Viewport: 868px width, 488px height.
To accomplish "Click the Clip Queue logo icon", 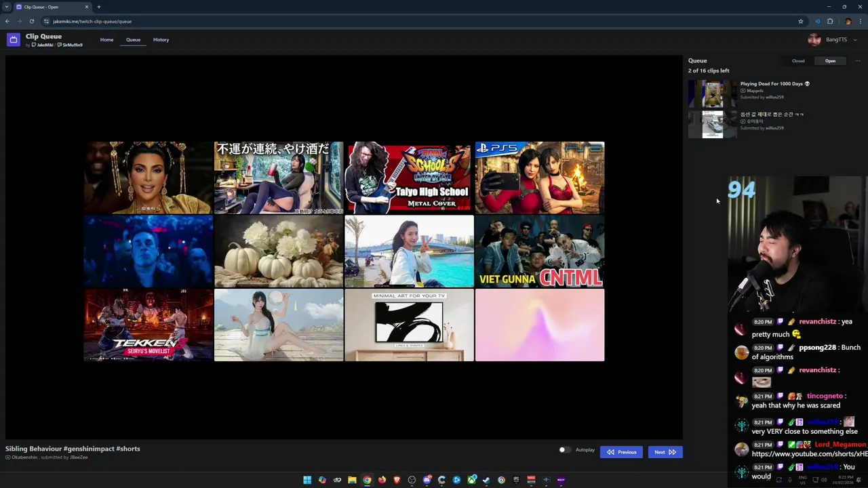I will tap(14, 40).
